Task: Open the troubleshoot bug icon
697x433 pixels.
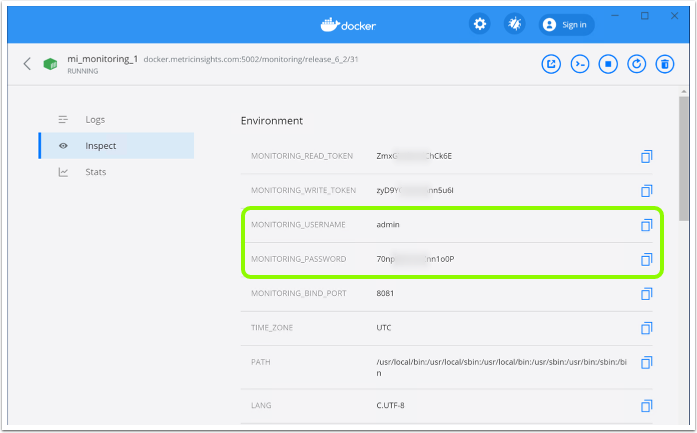Action: tap(514, 24)
